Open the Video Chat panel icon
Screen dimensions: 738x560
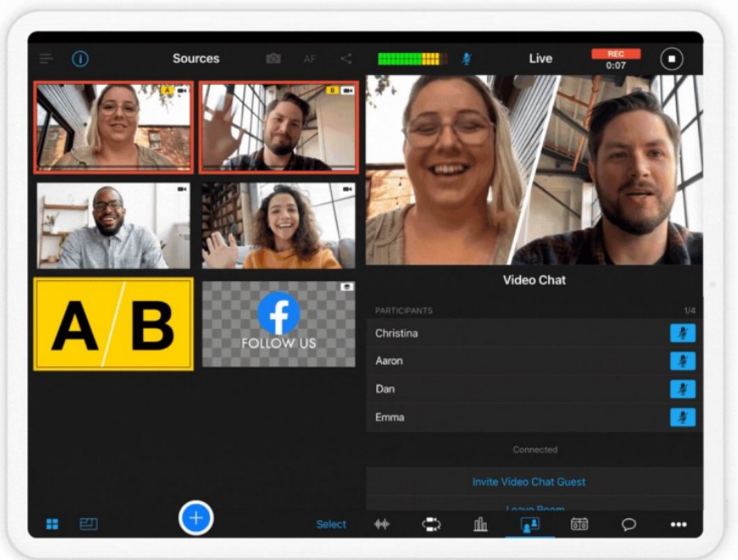click(x=529, y=525)
